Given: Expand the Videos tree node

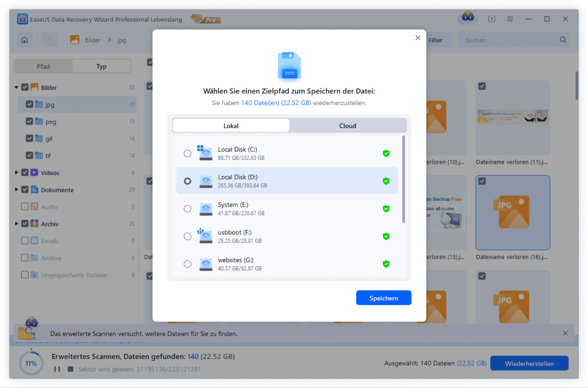Looking at the screenshot, I should click(17, 173).
